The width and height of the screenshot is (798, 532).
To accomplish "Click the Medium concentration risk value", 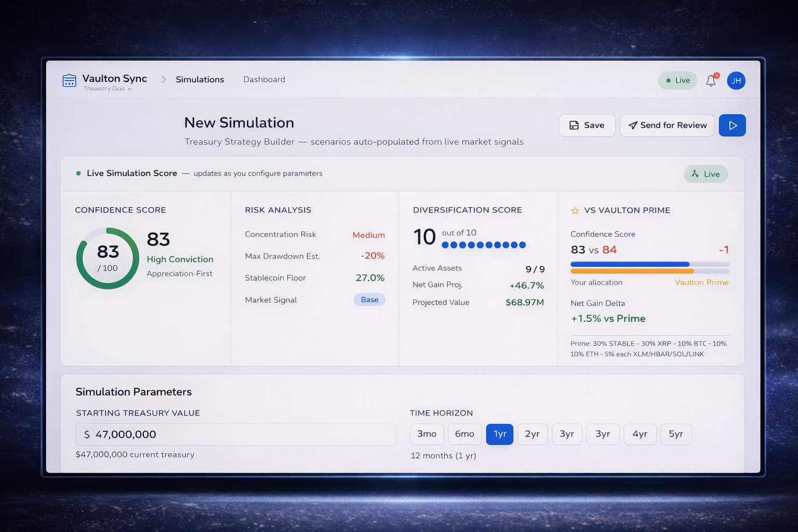I will 369,235.
